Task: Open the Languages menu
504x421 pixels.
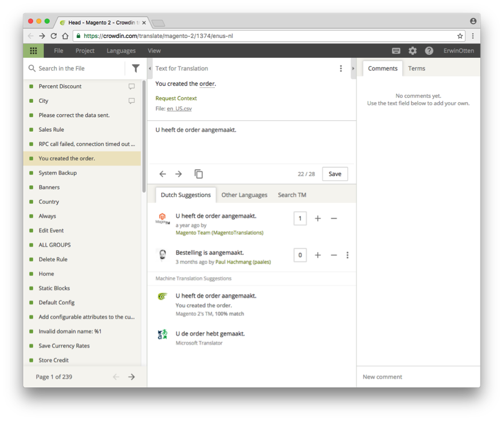Action: pos(121,51)
